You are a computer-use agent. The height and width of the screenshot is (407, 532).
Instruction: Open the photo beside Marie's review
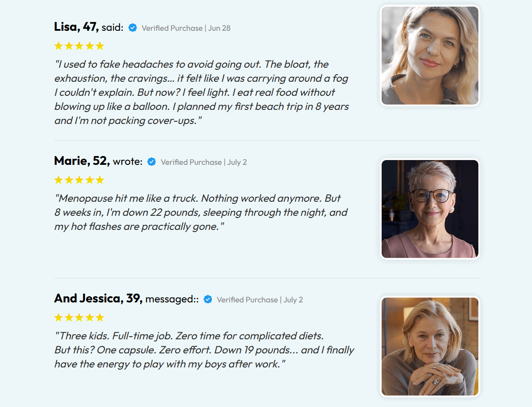click(x=430, y=209)
